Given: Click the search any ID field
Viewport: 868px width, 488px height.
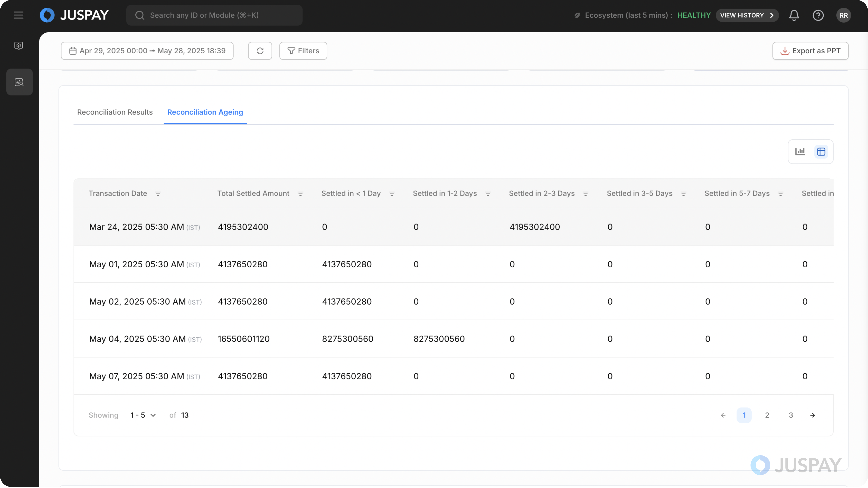Looking at the screenshot, I should coord(214,15).
